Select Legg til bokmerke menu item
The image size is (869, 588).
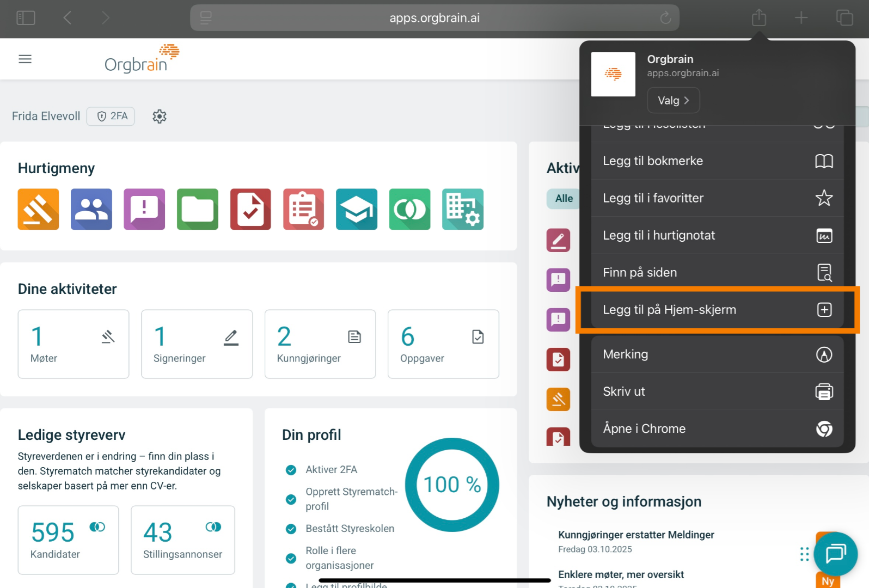click(717, 161)
